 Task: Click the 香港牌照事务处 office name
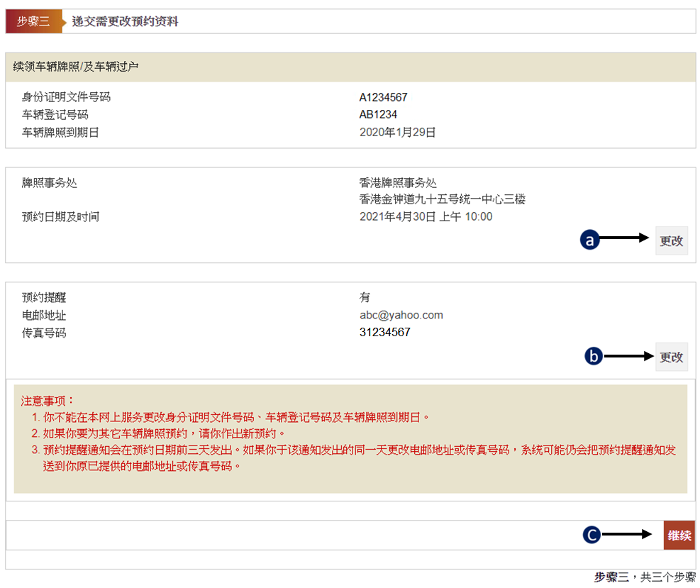398,183
